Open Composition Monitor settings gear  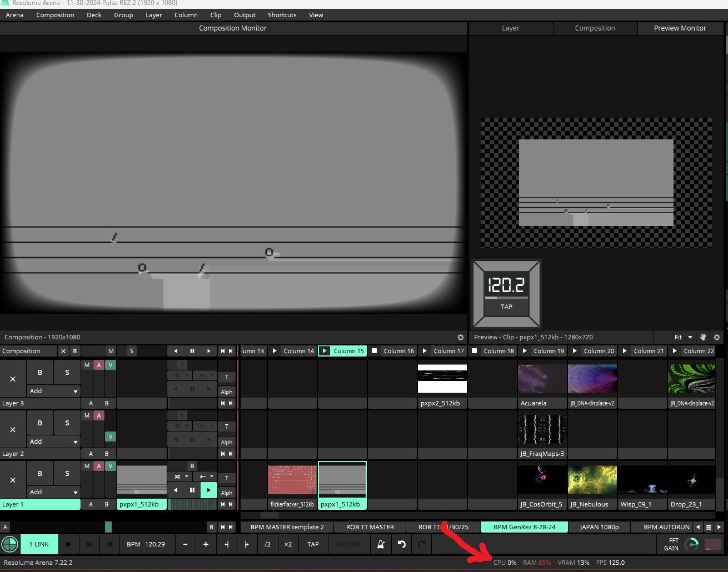click(460, 337)
